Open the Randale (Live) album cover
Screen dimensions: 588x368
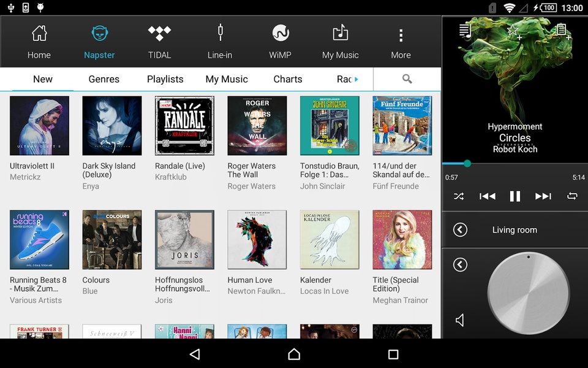184,125
